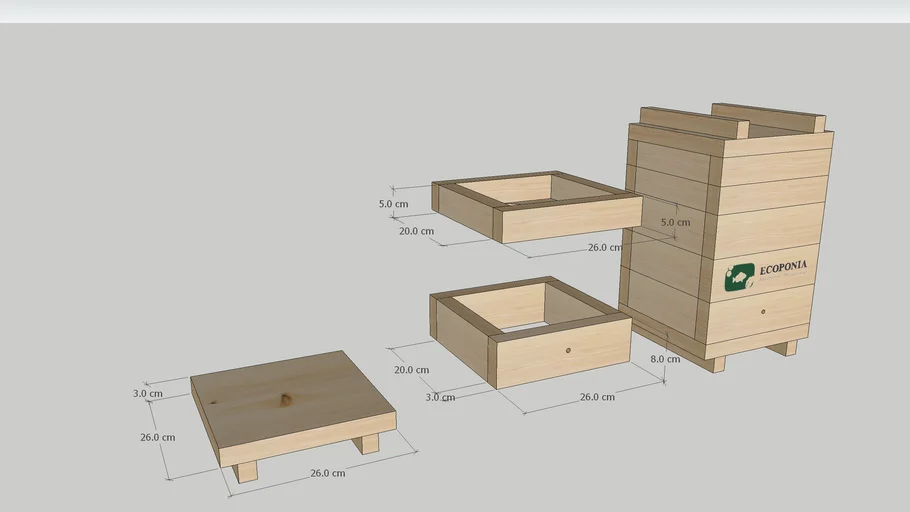The width and height of the screenshot is (910, 512).
Task: Click the front foot of the base board
Action: click(x=245, y=471)
